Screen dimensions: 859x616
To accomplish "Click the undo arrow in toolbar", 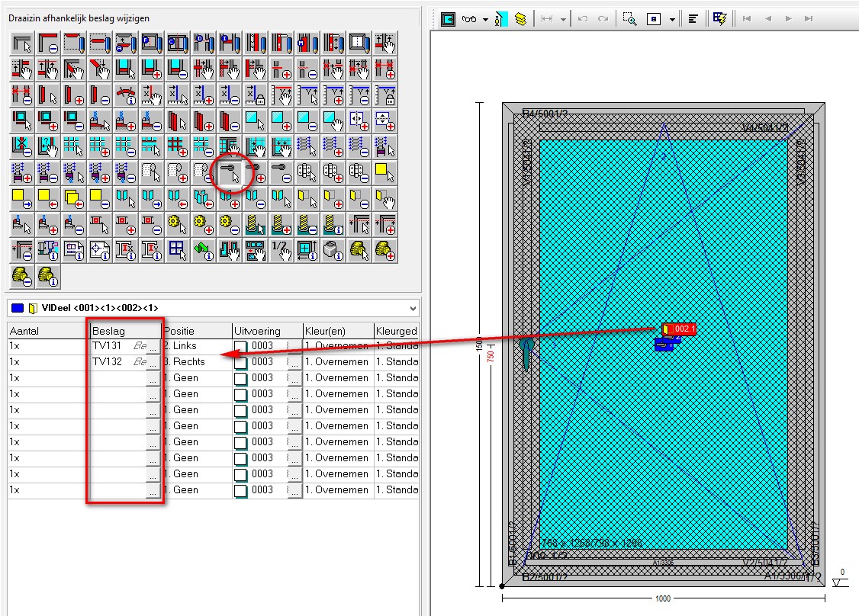I will pyautogui.click(x=583, y=19).
